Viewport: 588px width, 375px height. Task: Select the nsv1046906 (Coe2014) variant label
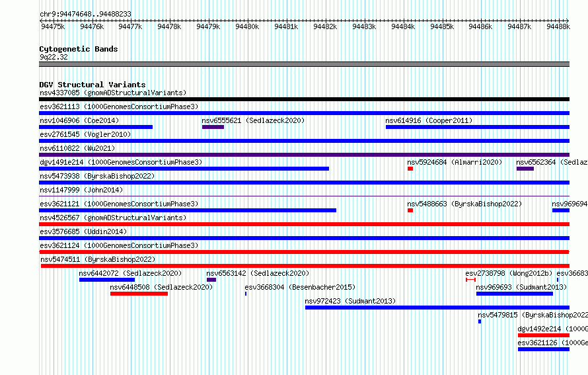[79, 120]
